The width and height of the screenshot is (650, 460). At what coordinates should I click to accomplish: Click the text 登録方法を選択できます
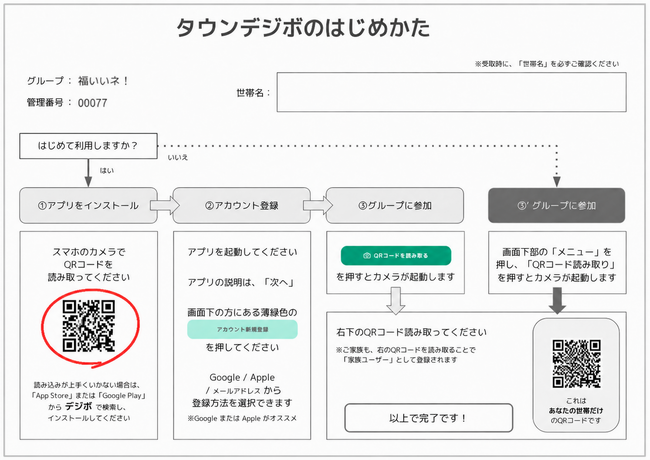pos(242,403)
